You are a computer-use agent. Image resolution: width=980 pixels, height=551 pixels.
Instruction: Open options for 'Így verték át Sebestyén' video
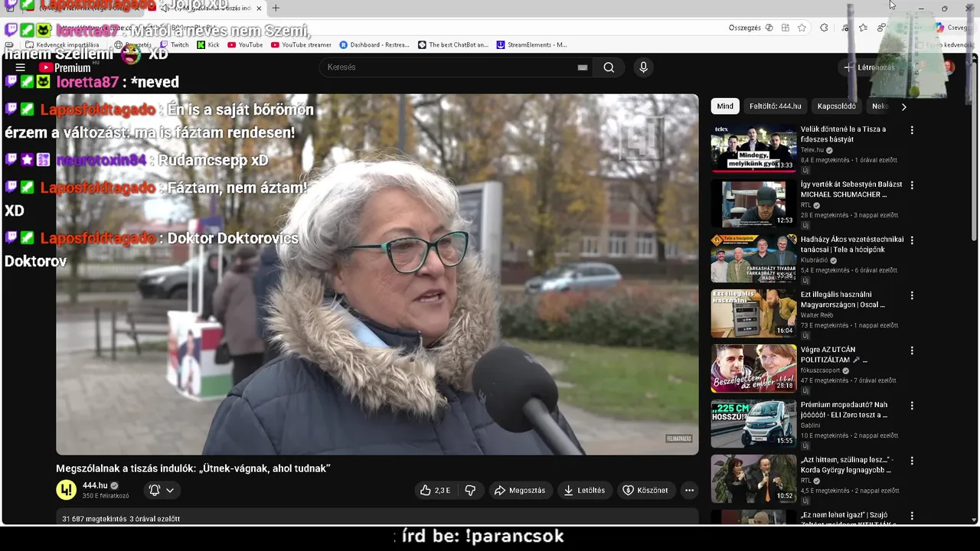click(912, 185)
